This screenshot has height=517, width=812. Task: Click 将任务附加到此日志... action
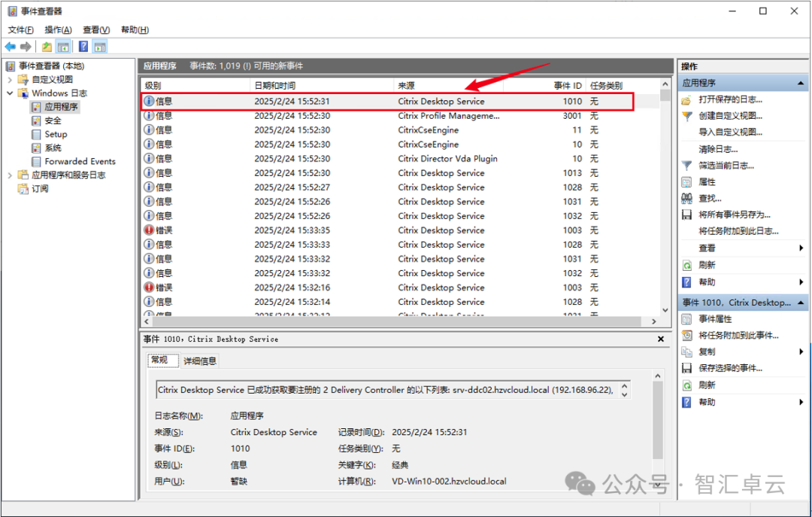click(738, 231)
